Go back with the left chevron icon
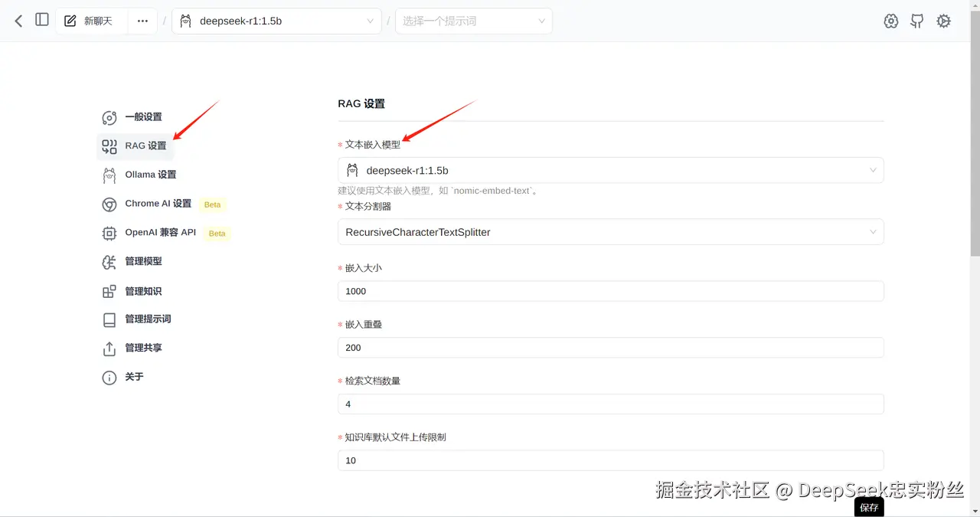The image size is (980, 517). (18, 21)
